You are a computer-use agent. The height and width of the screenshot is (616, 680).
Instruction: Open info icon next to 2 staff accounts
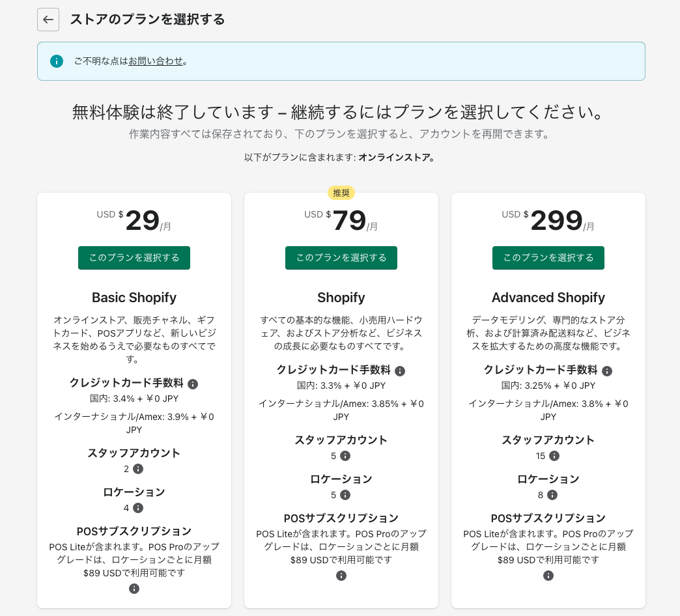pyautogui.click(x=138, y=469)
